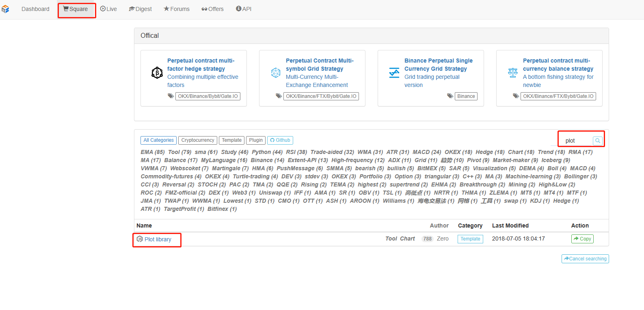644x310 pixels.
Task: Click the balance strategy scales icon
Action: pos(513,73)
